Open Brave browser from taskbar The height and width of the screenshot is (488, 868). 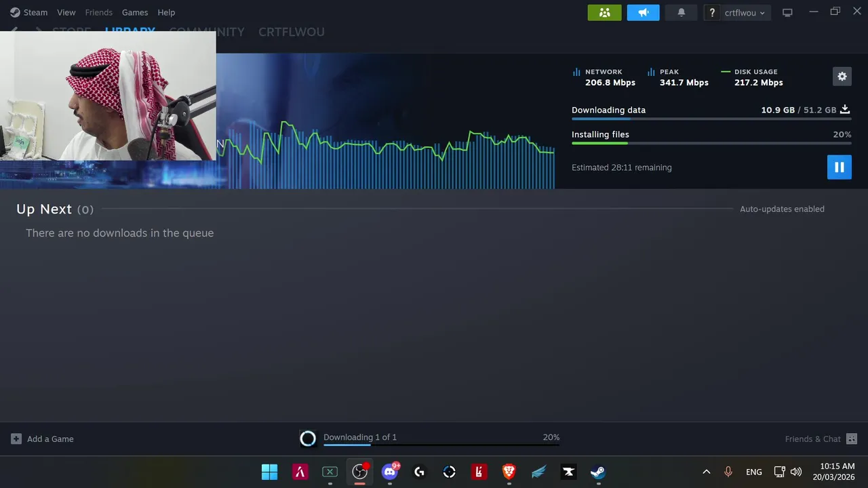click(509, 472)
